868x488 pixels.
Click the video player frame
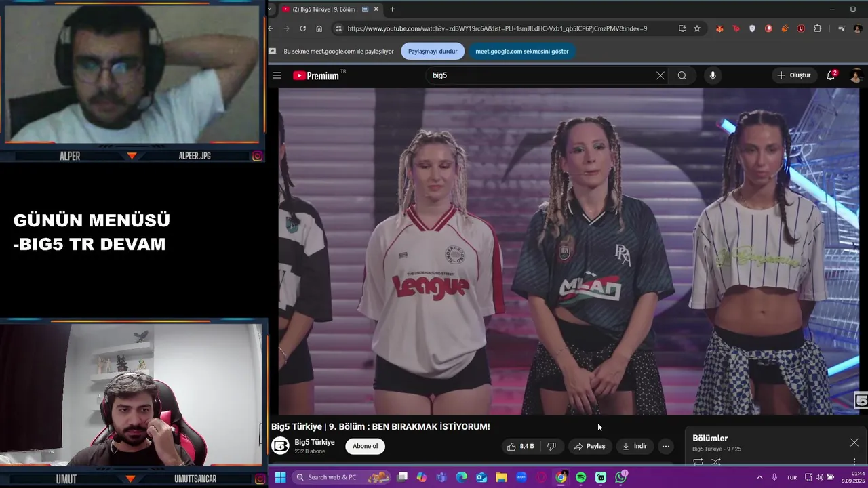pos(569,251)
